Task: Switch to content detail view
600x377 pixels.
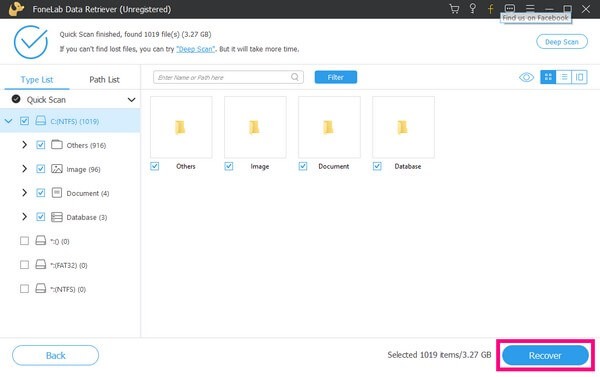Action: [579, 77]
